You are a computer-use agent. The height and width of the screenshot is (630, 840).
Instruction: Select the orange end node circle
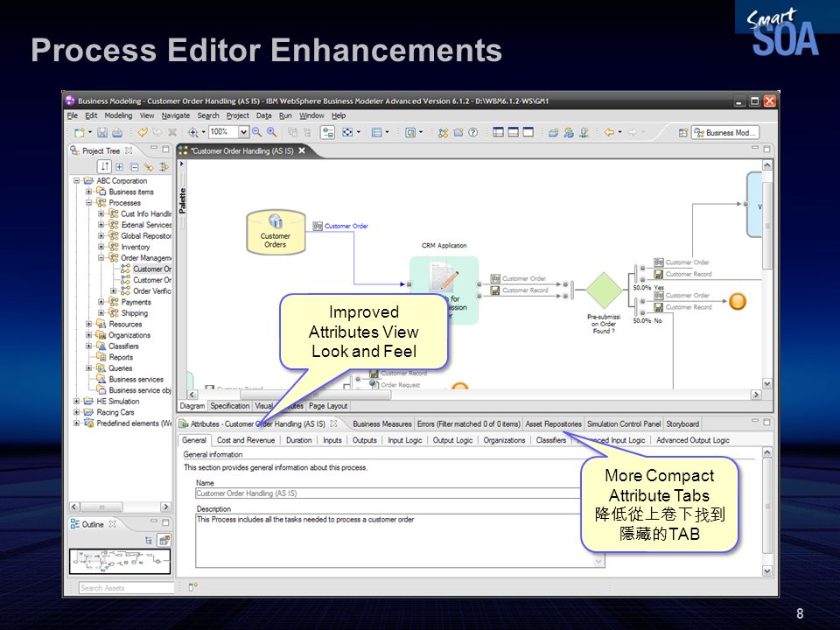tap(738, 301)
